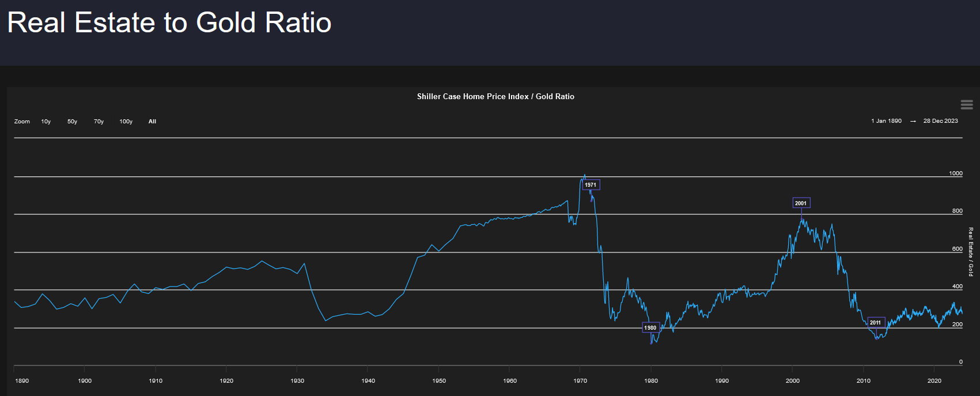
Task: Edit the end date 28 Dec 2023
Action: [x=940, y=121]
